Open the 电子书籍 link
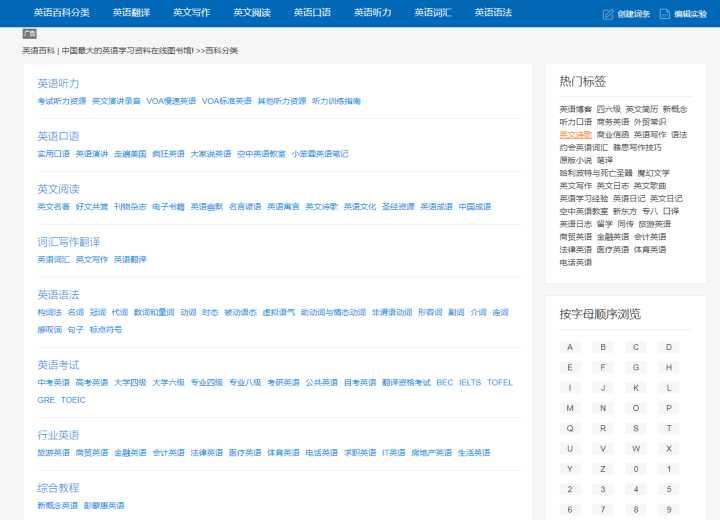Image resolution: width=720 pixels, height=520 pixels. 169,207
